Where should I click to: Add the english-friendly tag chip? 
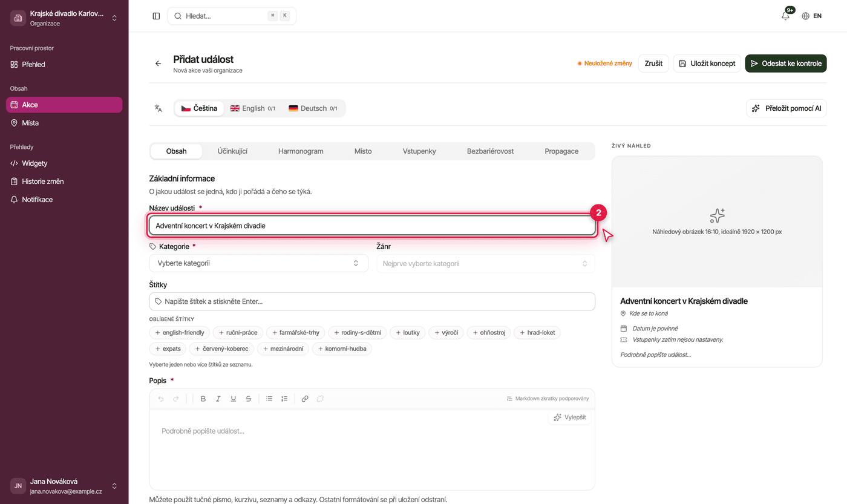pyautogui.click(x=180, y=333)
